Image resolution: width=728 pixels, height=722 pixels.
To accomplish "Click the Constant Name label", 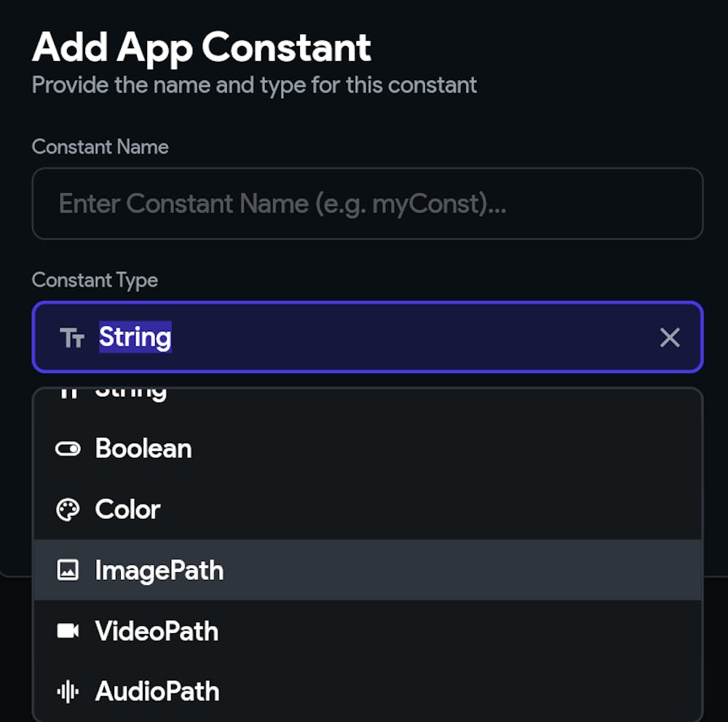I will (x=100, y=147).
